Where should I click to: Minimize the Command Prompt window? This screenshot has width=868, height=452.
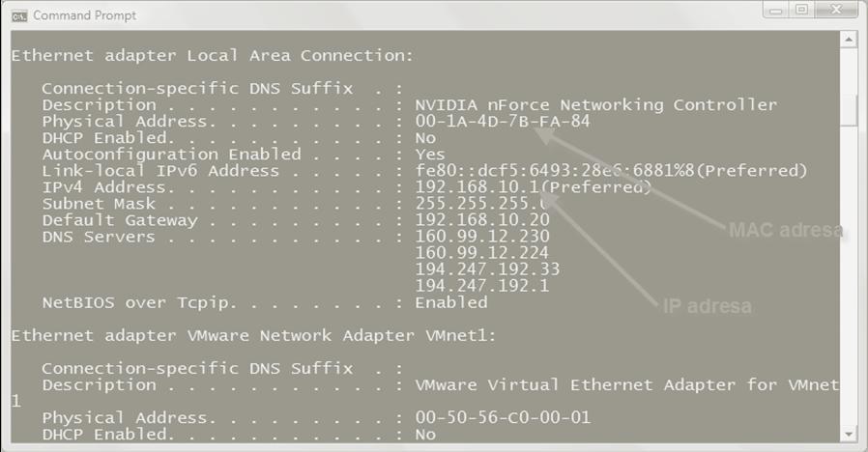(x=776, y=10)
